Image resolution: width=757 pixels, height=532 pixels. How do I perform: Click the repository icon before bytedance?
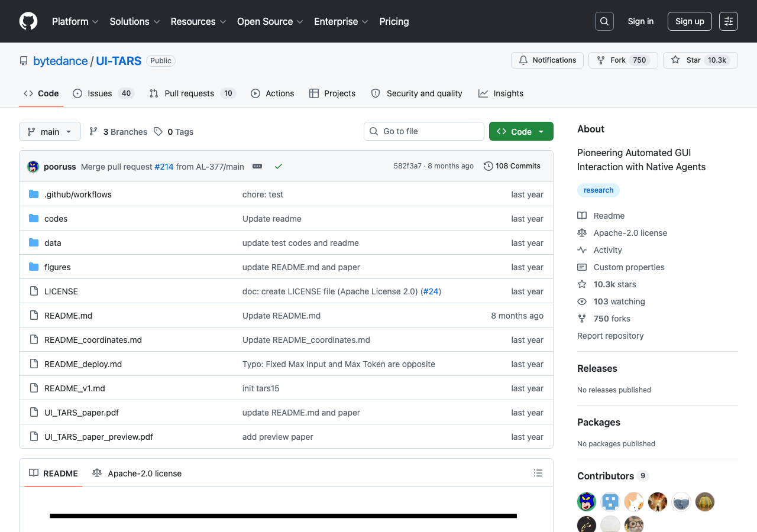(24, 61)
